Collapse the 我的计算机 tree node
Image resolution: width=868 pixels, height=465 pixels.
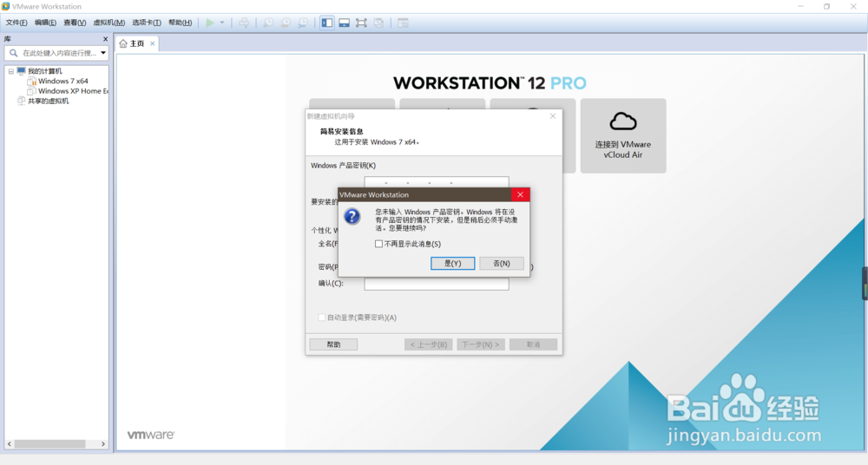coord(10,71)
